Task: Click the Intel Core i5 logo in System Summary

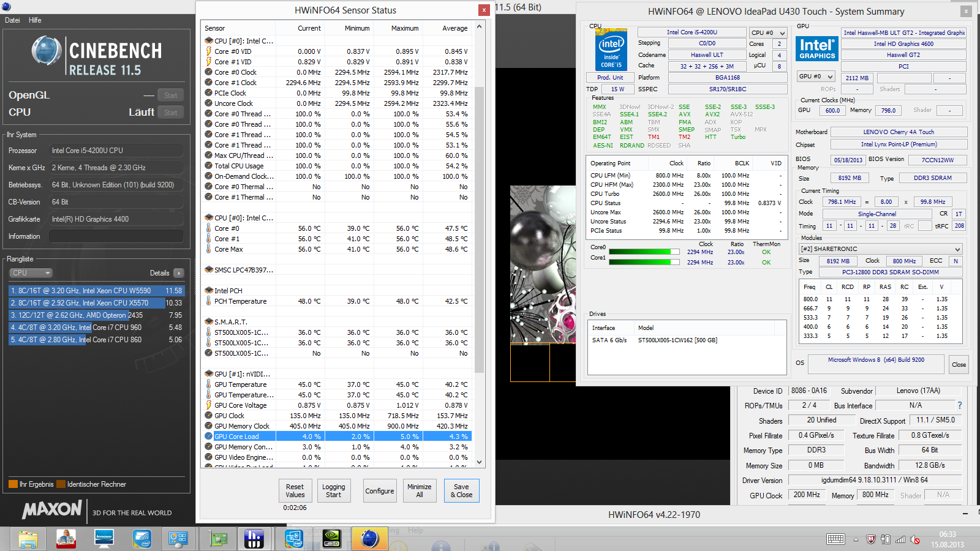Action: 611,49
